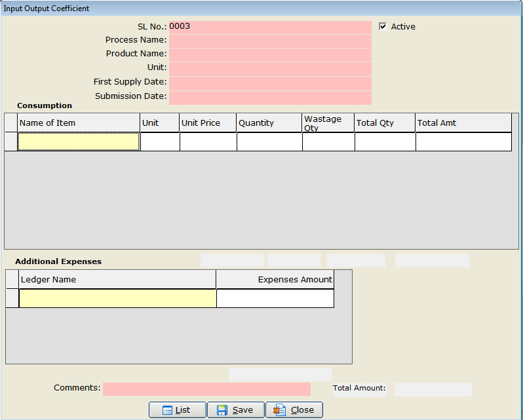Screen dimensions: 523x420
Task: Click the Total Amount display field
Action: click(433, 389)
